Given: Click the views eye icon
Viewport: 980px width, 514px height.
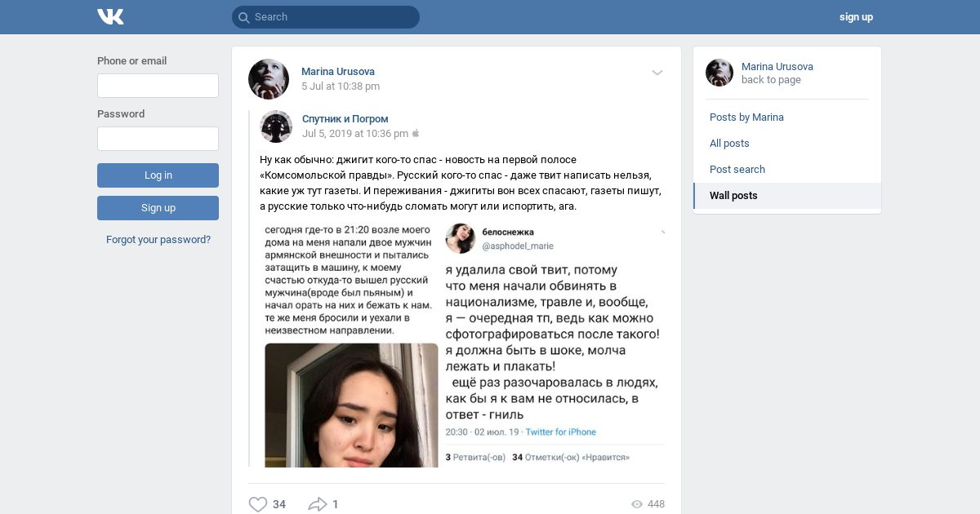Looking at the screenshot, I should [x=637, y=504].
